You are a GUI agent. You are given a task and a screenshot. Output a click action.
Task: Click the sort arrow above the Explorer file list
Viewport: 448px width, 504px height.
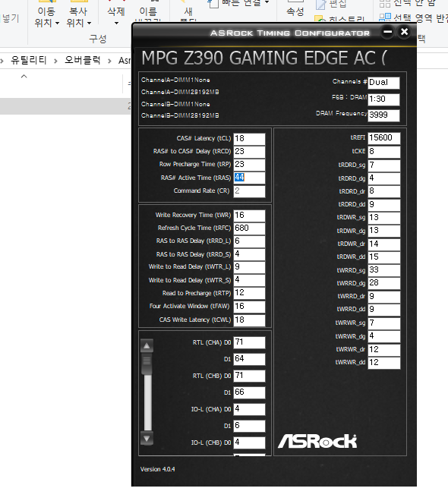24,77
